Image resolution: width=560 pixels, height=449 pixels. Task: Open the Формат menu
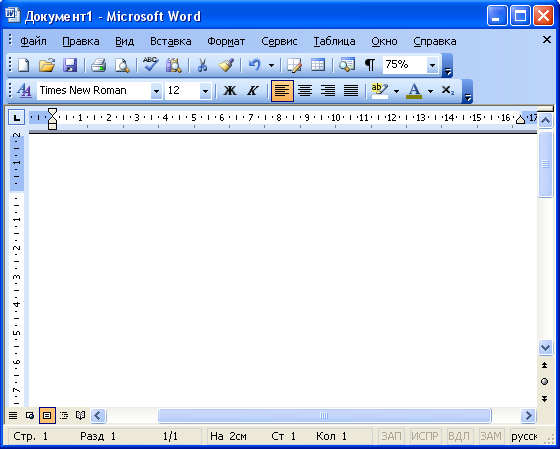[x=226, y=41]
